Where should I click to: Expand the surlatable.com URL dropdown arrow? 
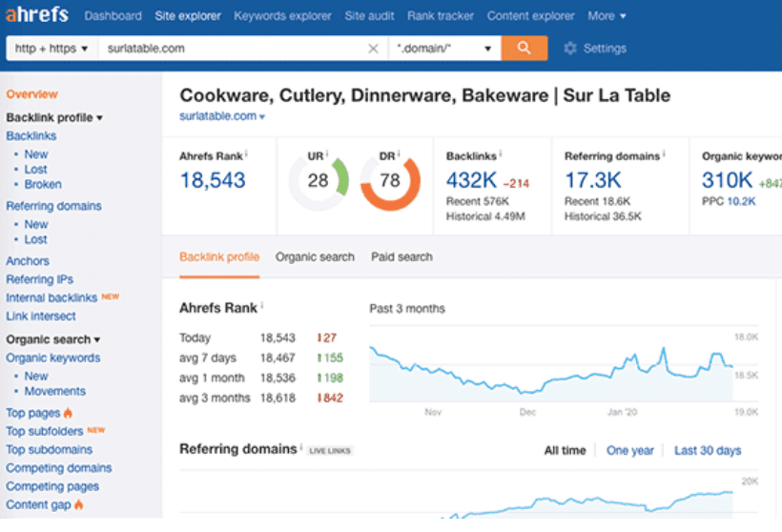pyautogui.click(x=262, y=116)
